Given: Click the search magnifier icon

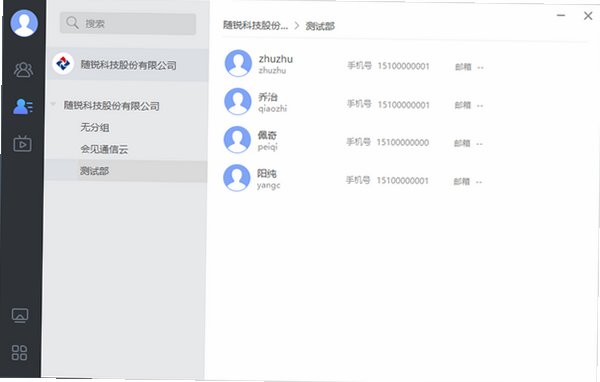Looking at the screenshot, I should [x=72, y=23].
